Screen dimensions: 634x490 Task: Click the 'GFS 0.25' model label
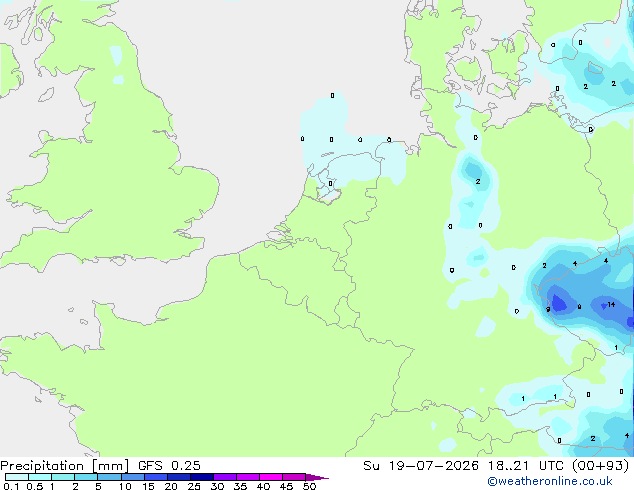tap(169, 466)
